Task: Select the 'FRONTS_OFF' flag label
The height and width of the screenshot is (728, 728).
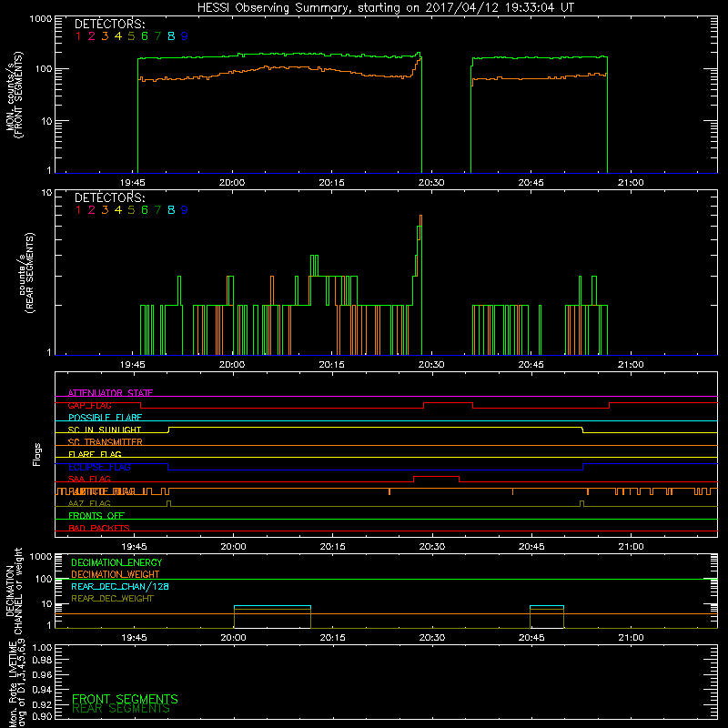Action: pos(96,516)
